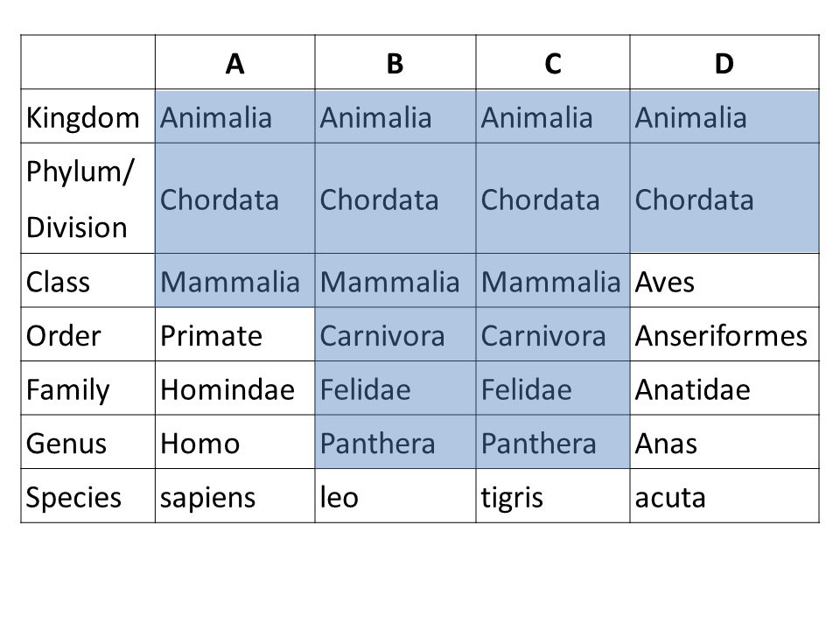Click column header D
This screenshot has height=630, width=840.
pos(724,62)
